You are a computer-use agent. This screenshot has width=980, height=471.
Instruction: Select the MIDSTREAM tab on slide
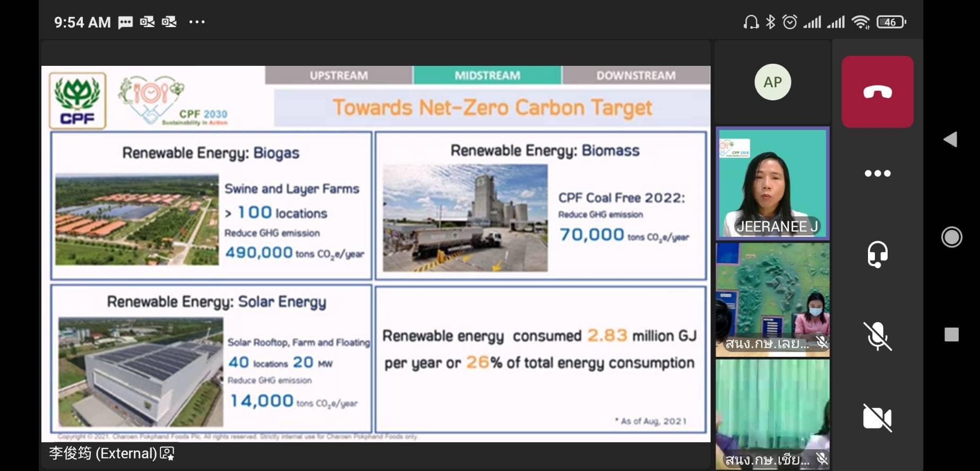click(x=487, y=75)
